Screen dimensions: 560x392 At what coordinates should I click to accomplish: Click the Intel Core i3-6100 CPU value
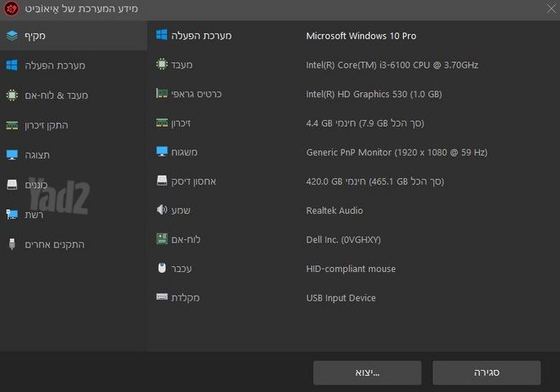392,65
